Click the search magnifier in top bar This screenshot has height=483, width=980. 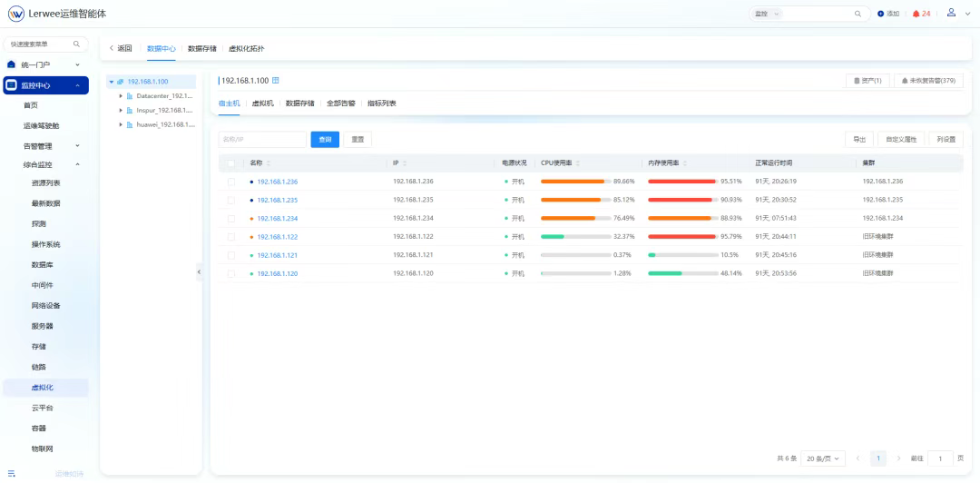tap(857, 14)
